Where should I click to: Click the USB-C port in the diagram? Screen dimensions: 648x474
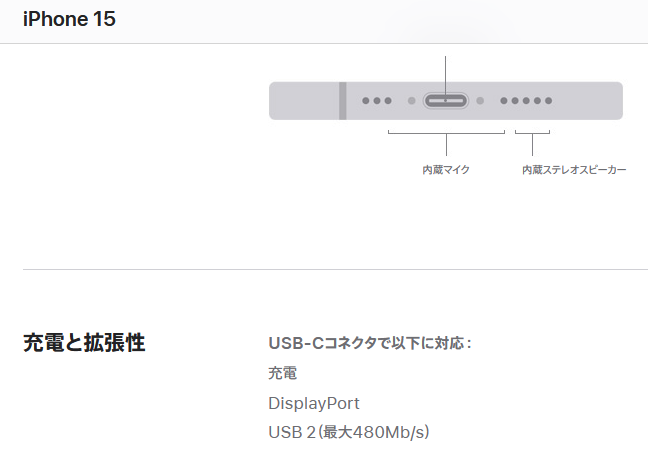446,101
